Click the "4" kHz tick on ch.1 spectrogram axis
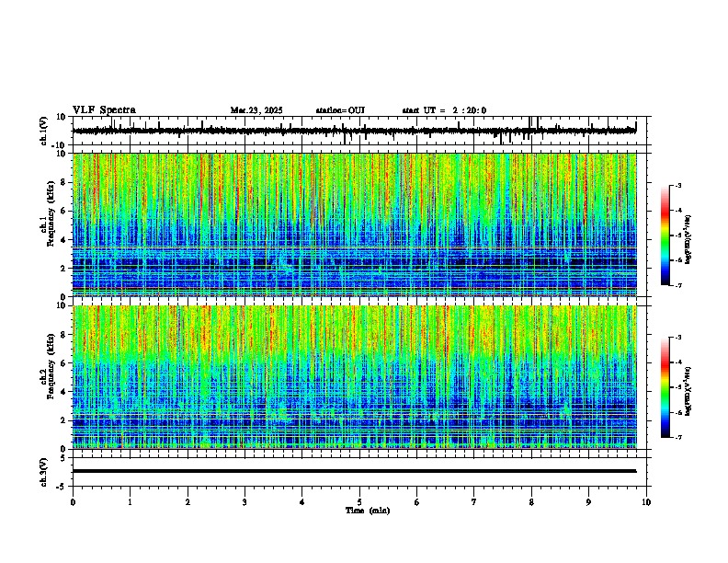Viewport: 728px width, 563px height. pos(63,240)
